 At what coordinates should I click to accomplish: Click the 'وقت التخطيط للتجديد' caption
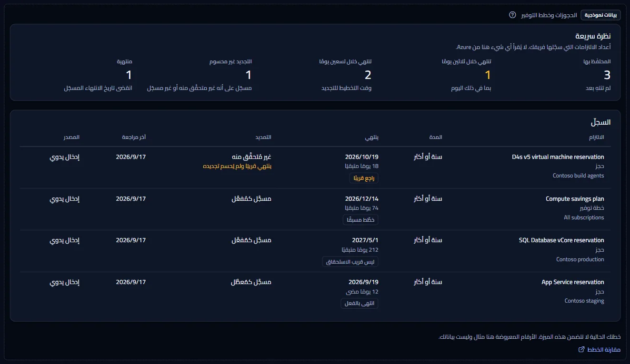tap(347, 89)
